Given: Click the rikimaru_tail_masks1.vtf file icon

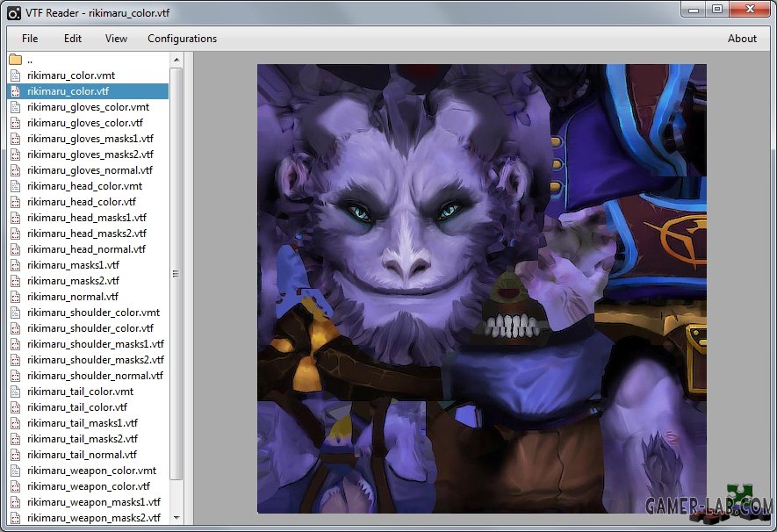Looking at the screenshot, I should [x=15, y=423].
